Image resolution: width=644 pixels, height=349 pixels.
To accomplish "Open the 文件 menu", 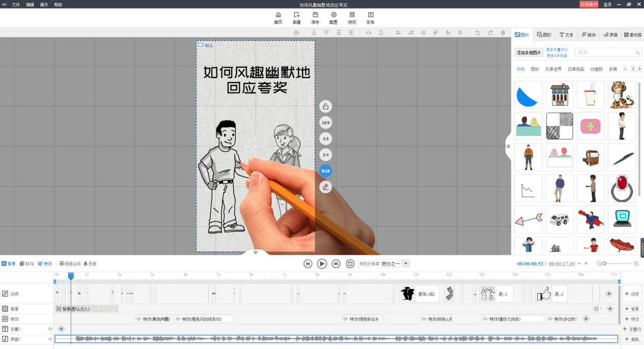I will [16, 5].
